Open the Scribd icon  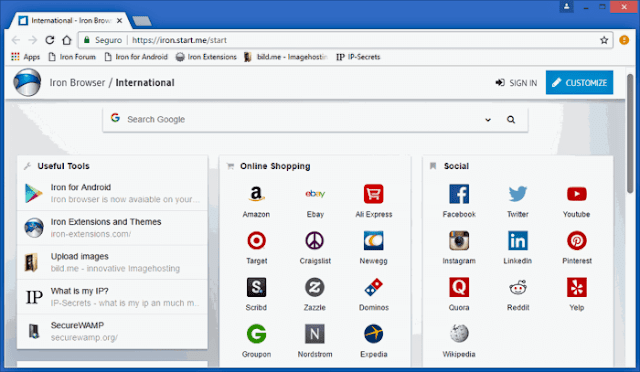coord(256,287)
